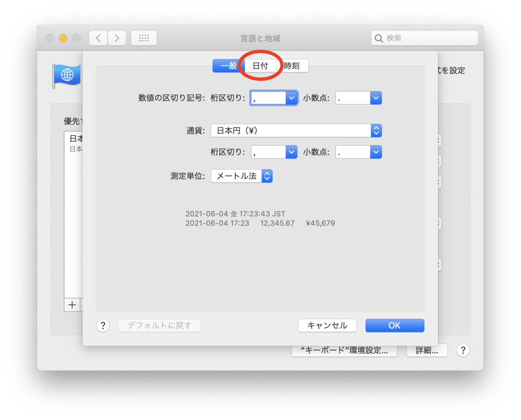Open "キーボード"環境設定
Image resolution: width=521 pixels, height=420 pixels.
[x=344, y=350]
